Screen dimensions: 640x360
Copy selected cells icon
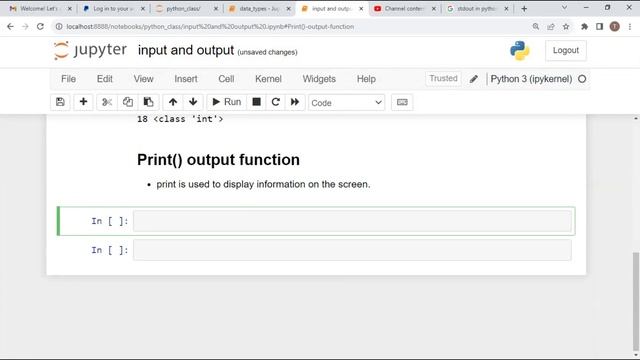128,102
